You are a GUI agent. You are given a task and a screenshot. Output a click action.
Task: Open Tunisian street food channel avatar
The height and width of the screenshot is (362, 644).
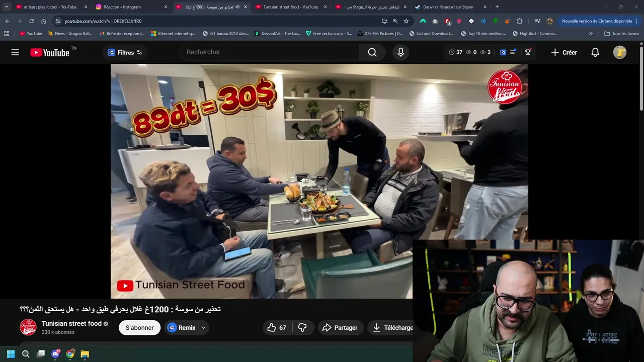28,327
